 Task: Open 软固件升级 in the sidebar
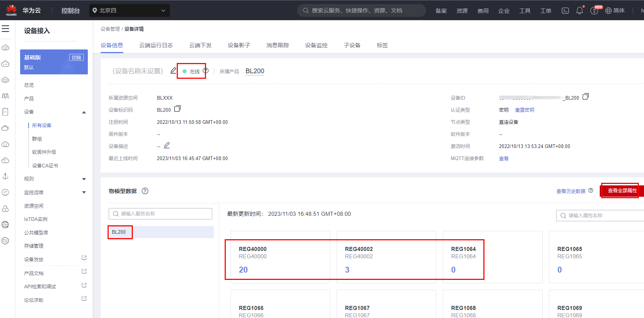(44, 152)
